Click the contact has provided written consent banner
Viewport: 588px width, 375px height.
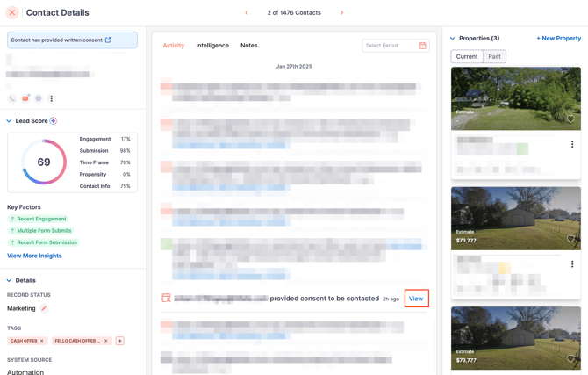click(72, 40)
